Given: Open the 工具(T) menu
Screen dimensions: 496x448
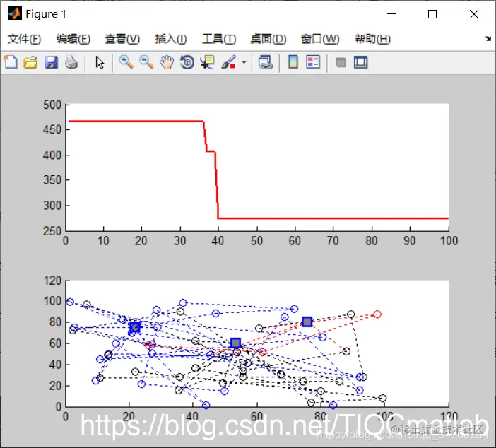Looking at the screenshot, I should pyautogui.click(x=219, y=39).
